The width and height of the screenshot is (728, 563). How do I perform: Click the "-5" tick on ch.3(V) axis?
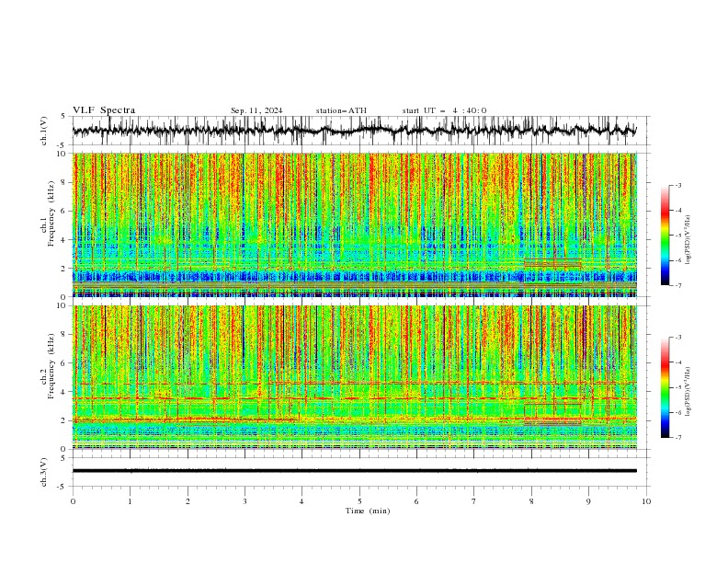(63, 487)
